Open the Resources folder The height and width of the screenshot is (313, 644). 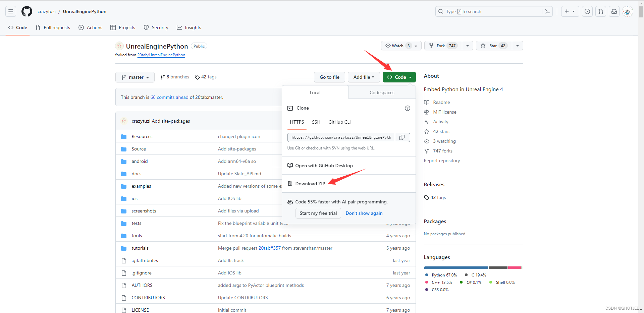[x=142, y=136]
